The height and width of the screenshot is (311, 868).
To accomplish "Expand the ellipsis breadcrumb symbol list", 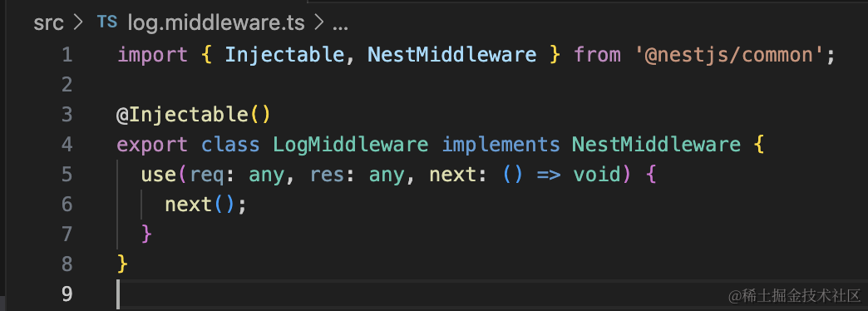I will [338, 23].
